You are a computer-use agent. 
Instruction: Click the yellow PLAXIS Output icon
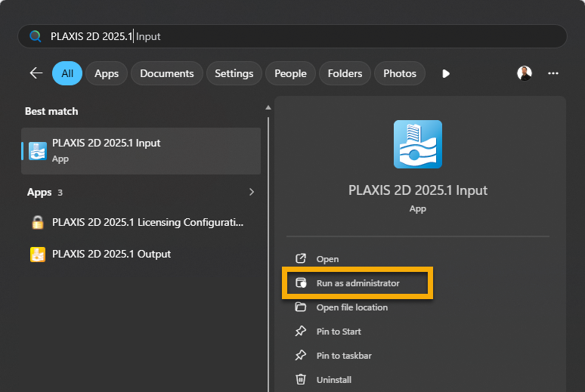click(37, 255)
